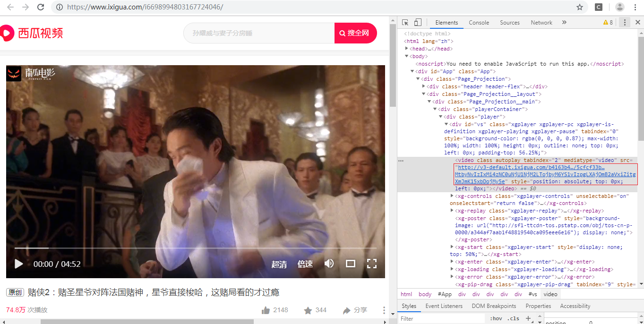This screenshot has width=644, height=324.
Task: Open the Chrome profile avatar
Action: point(619,7)
